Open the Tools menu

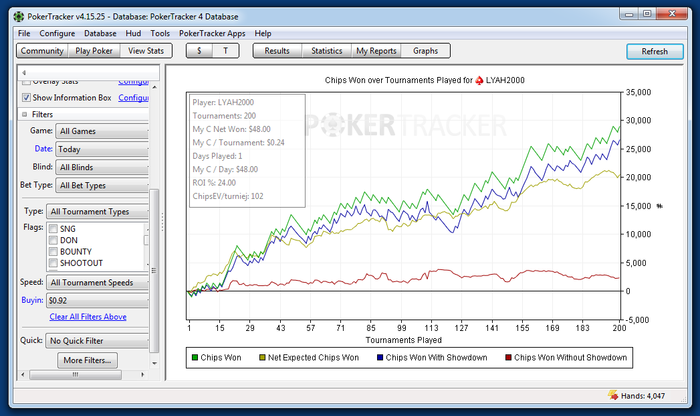tap(160, 33)
